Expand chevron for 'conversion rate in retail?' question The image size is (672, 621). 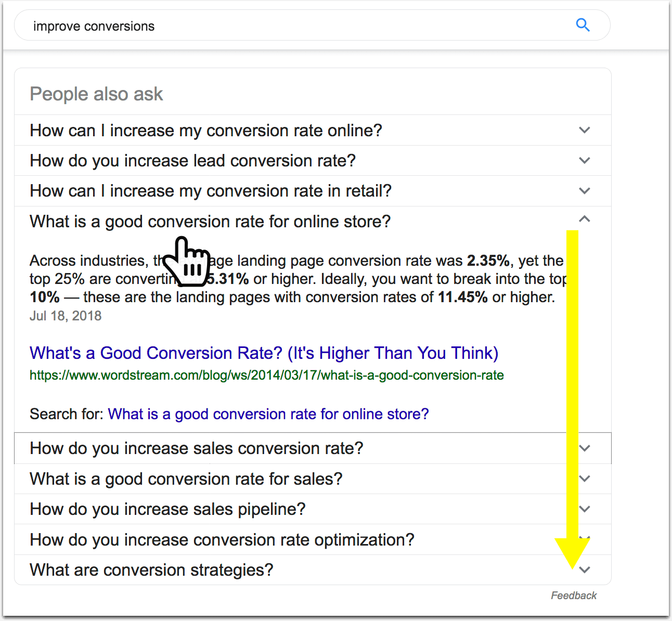585,191
